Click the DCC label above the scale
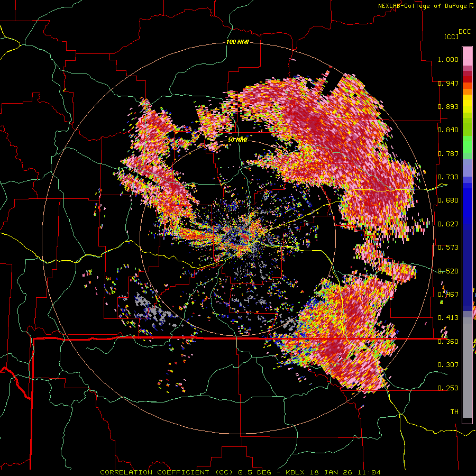 (x=464, y=31)
